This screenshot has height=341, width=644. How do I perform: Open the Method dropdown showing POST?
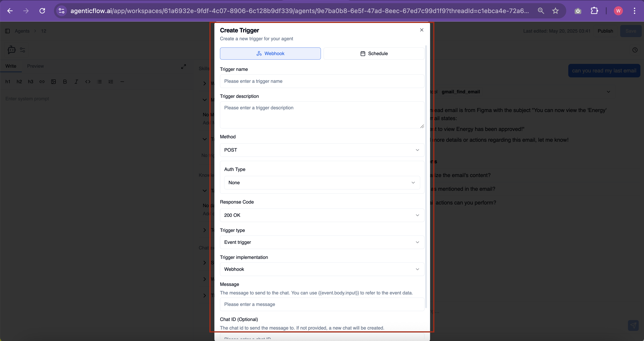[x=322, y=150]
